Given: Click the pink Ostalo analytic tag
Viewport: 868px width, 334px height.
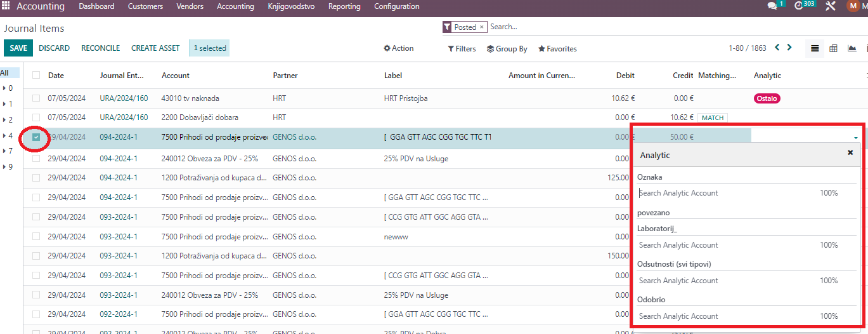Looking at the screenshot, I should coord(767,98).
